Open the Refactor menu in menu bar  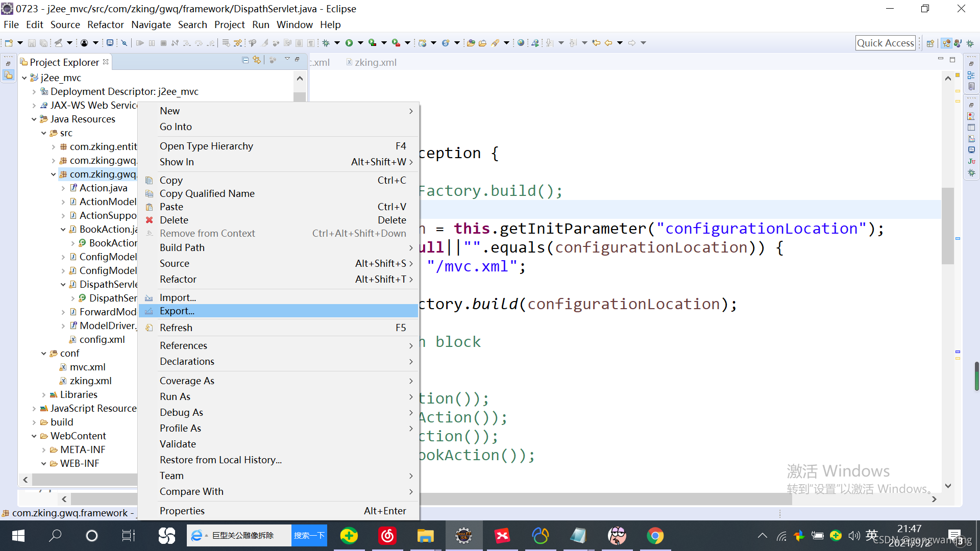click(105, 24)
